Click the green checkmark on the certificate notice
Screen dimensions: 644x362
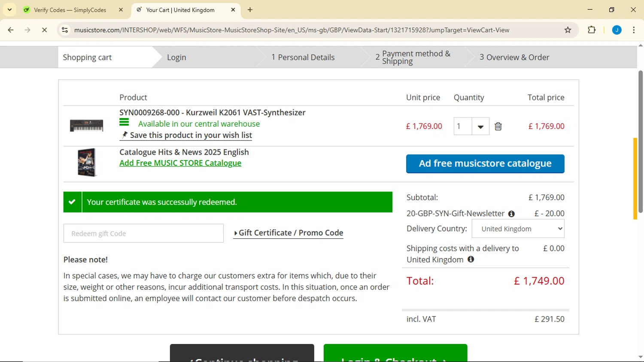click(x=73, y=202)
